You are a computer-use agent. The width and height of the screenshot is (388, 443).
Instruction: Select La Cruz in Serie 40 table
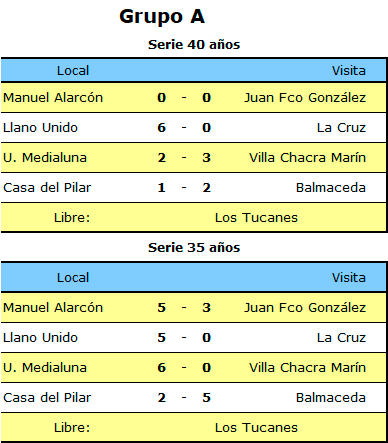pos(341,128)
